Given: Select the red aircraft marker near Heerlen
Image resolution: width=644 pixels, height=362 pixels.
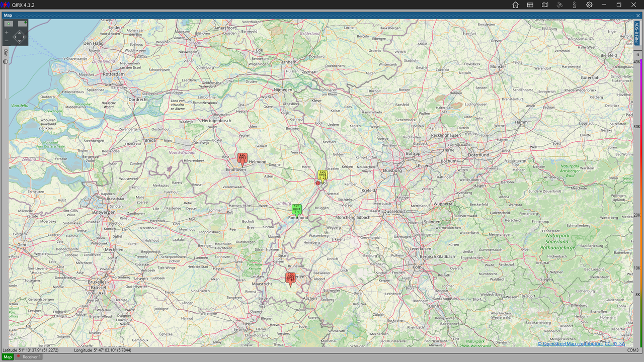Looking at the screenshot, I should tap(290, 279).
